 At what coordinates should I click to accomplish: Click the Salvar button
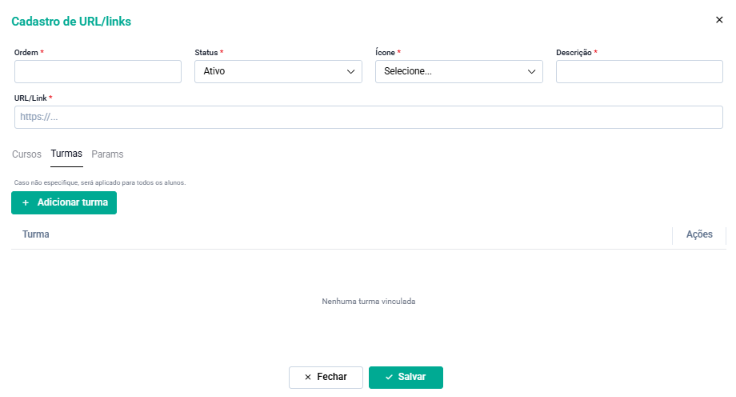coord(406,377)
